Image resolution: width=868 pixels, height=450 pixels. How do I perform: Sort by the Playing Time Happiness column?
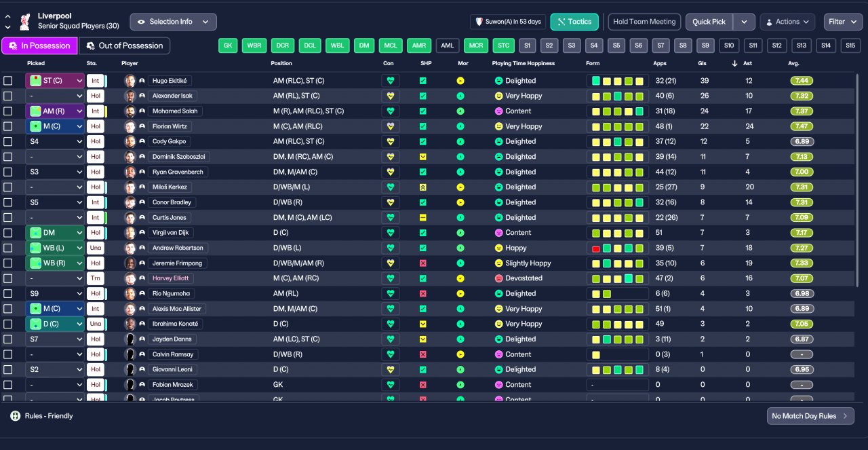point(523,63)
